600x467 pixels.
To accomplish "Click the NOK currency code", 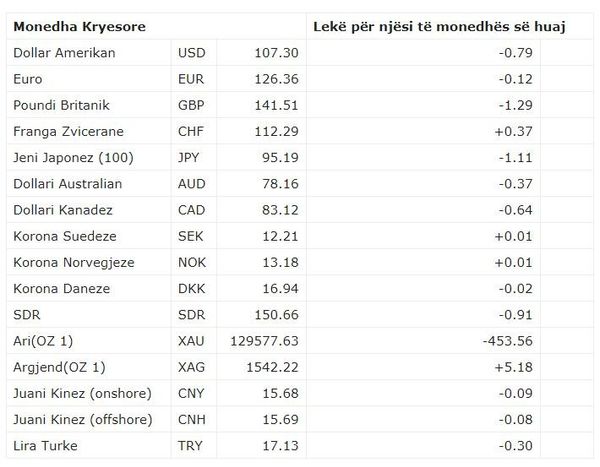I will point(192,262).
